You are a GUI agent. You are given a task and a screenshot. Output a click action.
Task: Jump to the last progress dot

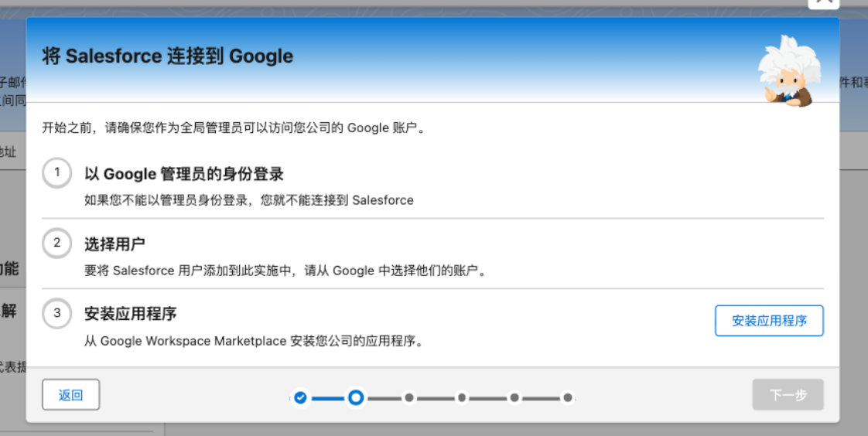coord(567,397)
